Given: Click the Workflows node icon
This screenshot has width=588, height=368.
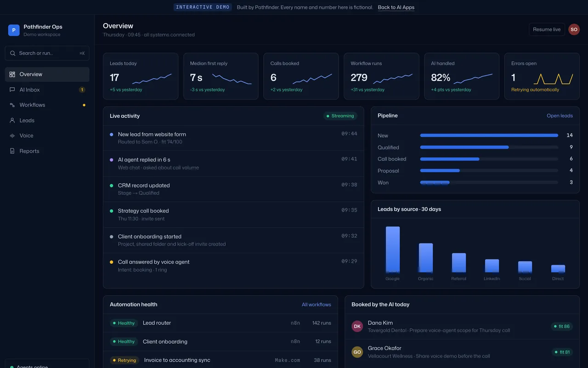Looking at the screenshot, I should point(12,105).
